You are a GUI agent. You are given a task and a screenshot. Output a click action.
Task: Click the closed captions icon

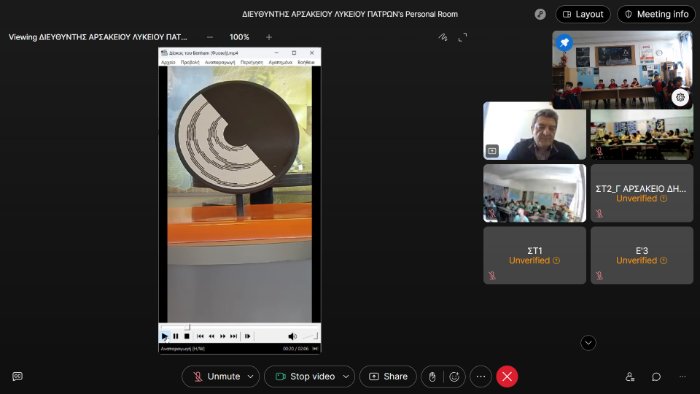pos(17,376)
